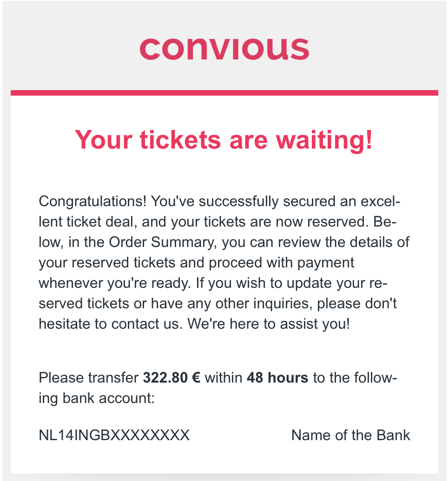Click the bold 322.80 € amount
448x481 pixels.
(x=171, y=377)
